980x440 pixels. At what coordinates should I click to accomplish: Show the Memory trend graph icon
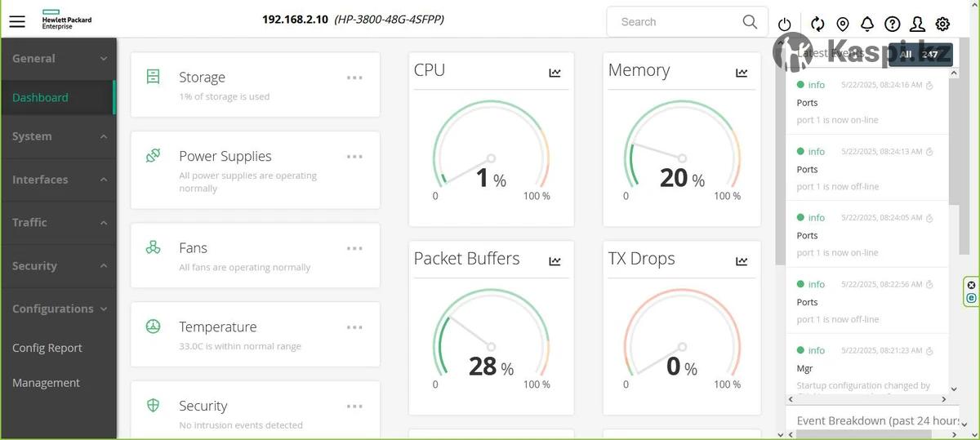click(742, 73)
